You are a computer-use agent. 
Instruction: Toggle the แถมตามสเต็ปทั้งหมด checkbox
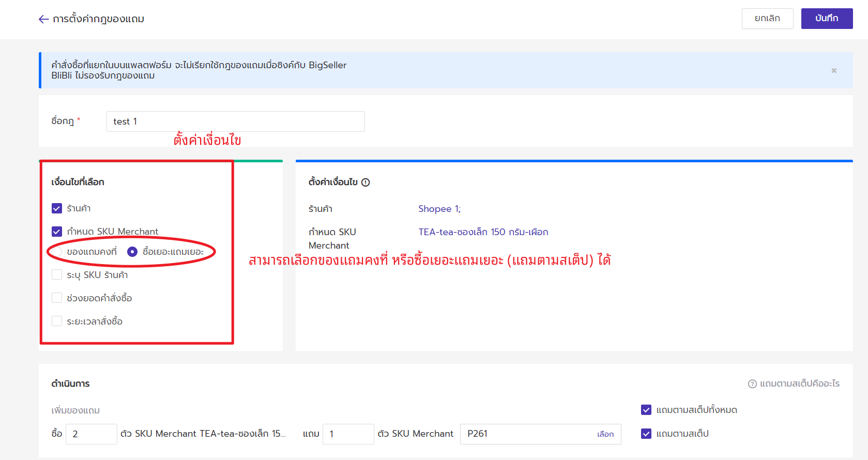click(646, 410)
